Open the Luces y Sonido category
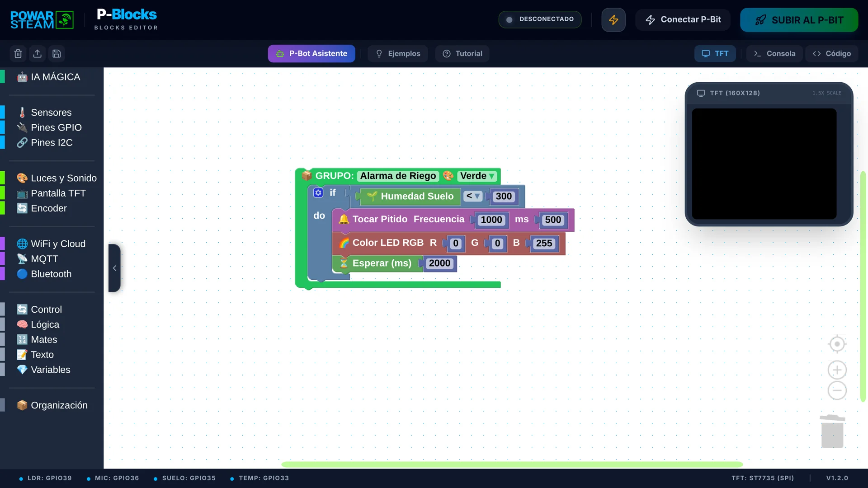This screenshot has height=488, width=868. [x=57, y=178]
